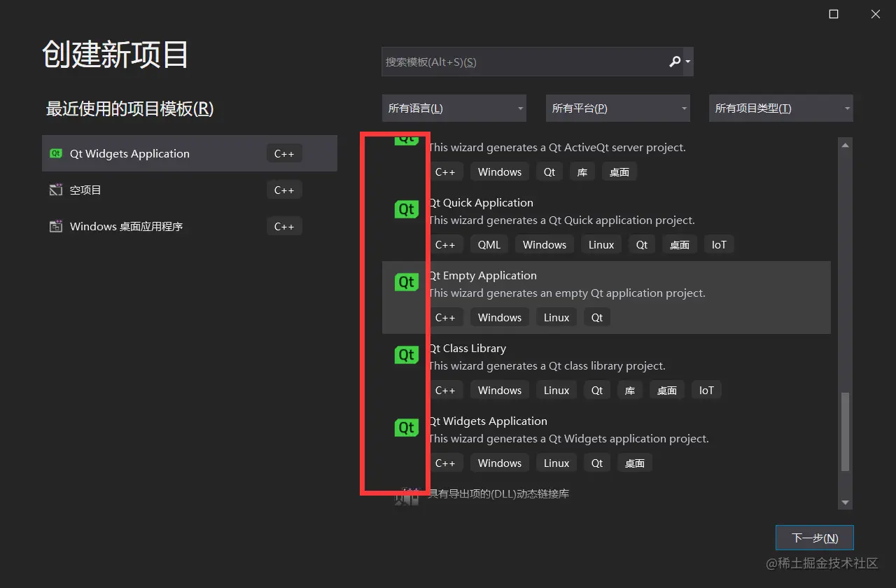Select recent 空项目 template
Image resolution: width=896 pixels, height=588 pixels.
190,190
